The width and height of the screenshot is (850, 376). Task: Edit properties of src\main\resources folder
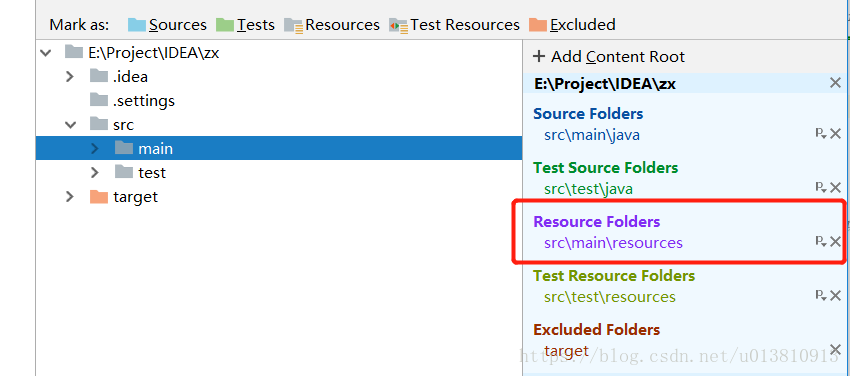pos(821,242)
